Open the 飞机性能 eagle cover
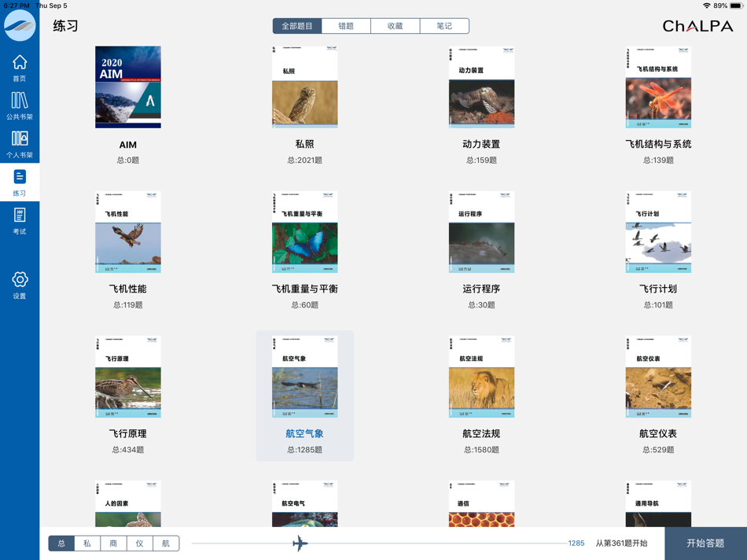747x560 pixels. [x=128, y=232]
